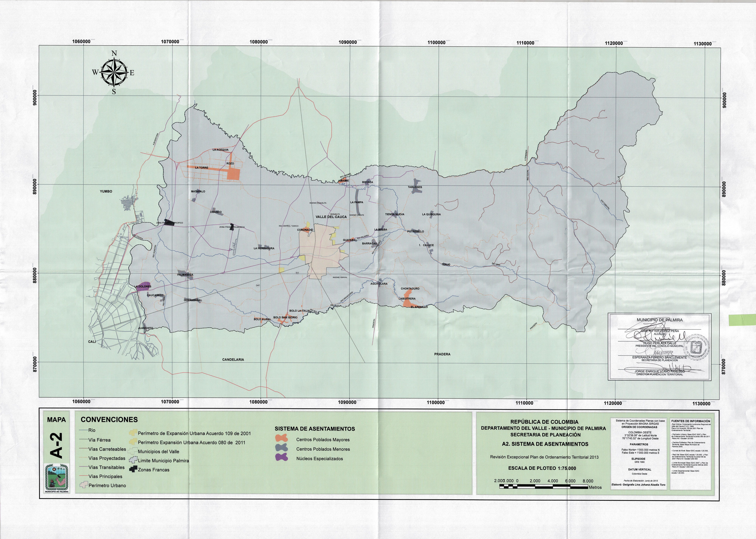The width and height of the screenshot is (756, 539).
Task: Click the CALUCE label
Action: pyautogui.click(x=428, y=245)
